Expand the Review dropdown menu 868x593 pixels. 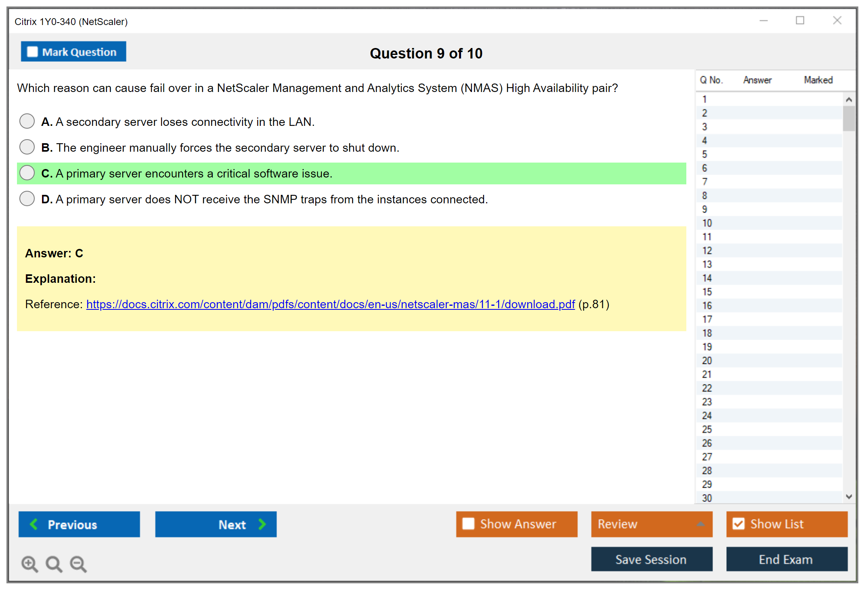pyautogui.click(x=700, y=524)
